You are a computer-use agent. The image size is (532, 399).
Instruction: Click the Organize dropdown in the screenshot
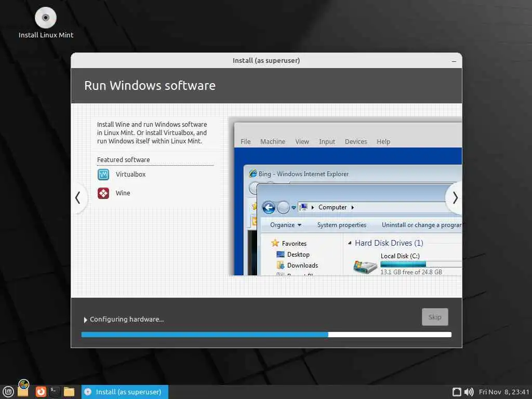286,225
